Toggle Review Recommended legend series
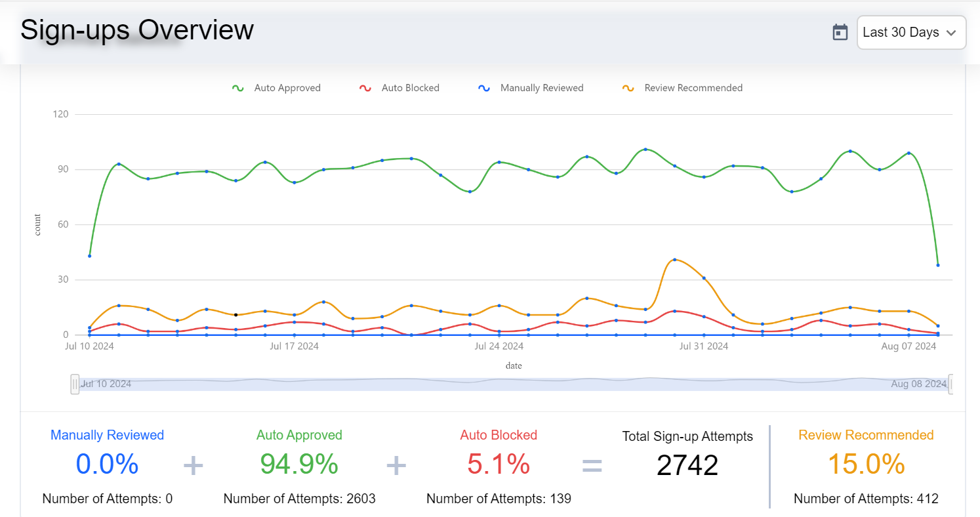 tap(693, 88)
